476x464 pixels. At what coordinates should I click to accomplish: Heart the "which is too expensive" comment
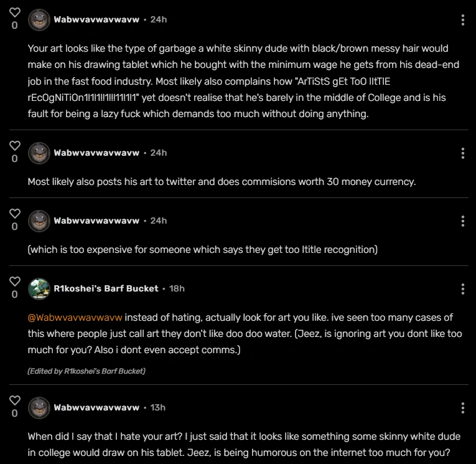point(15,214)
